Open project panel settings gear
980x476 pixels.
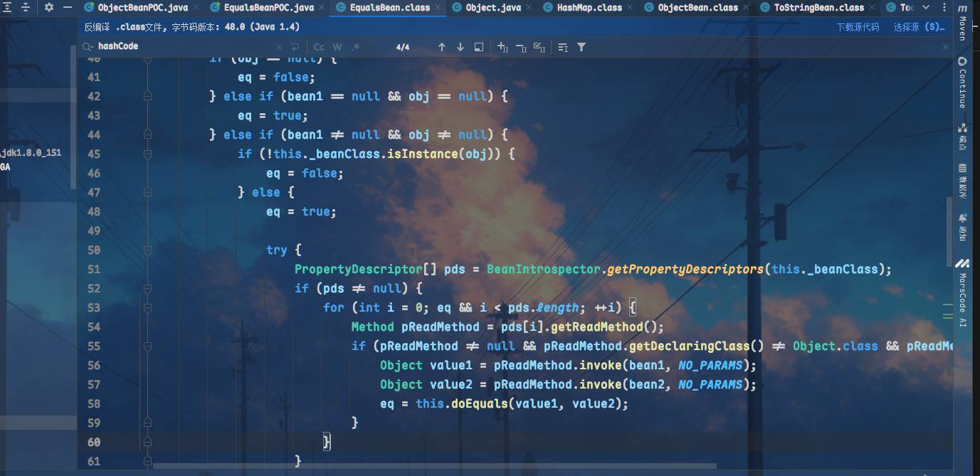coord(48,7)
